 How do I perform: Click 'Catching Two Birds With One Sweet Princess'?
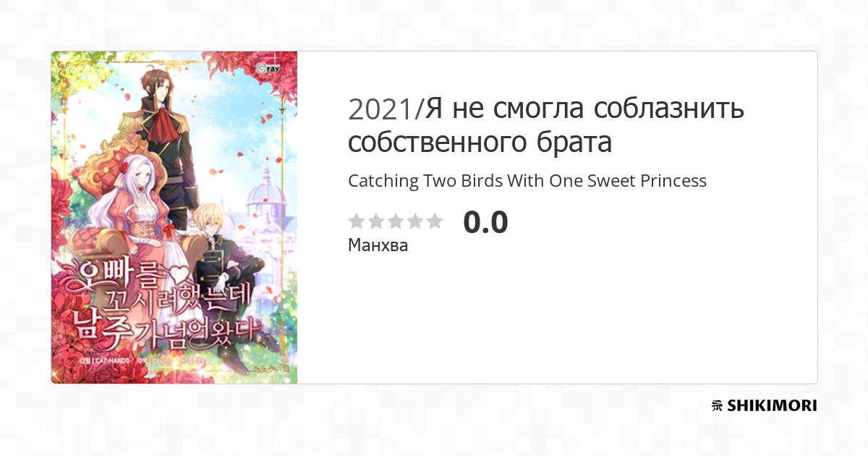tap(527, 181)
